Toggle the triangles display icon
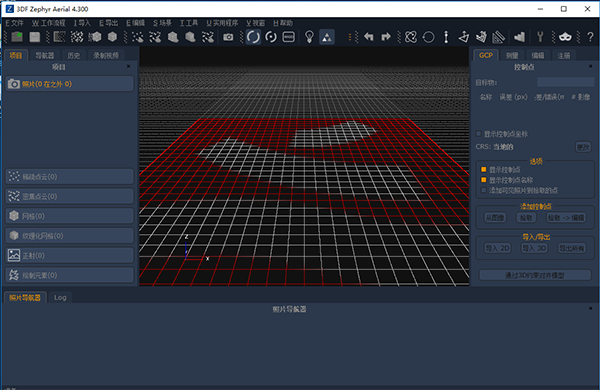The width and height of the screenshot is (600, 390). [327, 37]
